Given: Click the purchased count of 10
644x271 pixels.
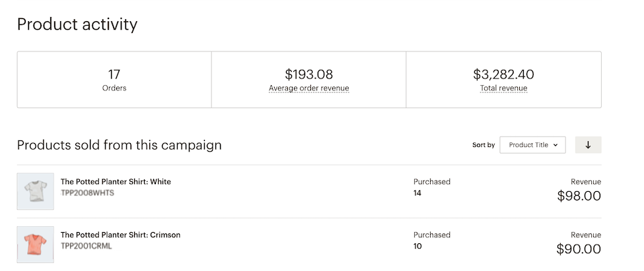Looking at the screenshot, I should point(417,247).
